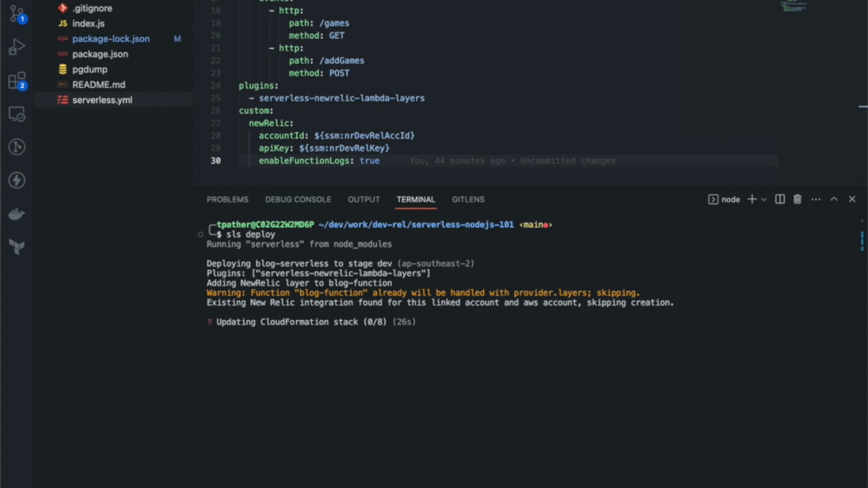
Task: Click the terminal command decoration circle
Action: click(200, 235)
